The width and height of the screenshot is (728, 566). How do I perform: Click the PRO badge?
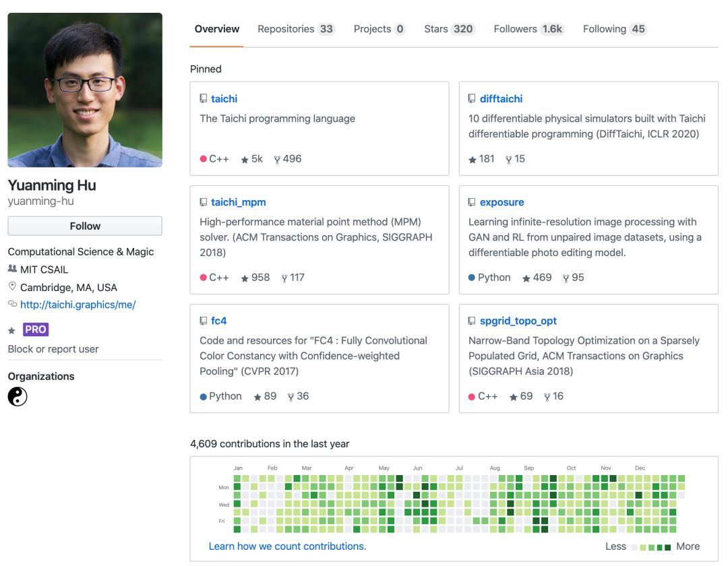point(36,329)
